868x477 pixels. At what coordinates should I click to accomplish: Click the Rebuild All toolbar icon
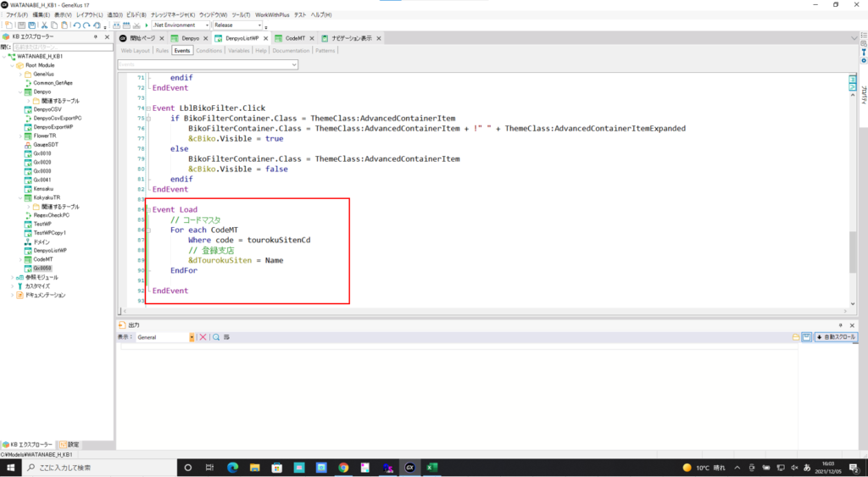(126, 25)
